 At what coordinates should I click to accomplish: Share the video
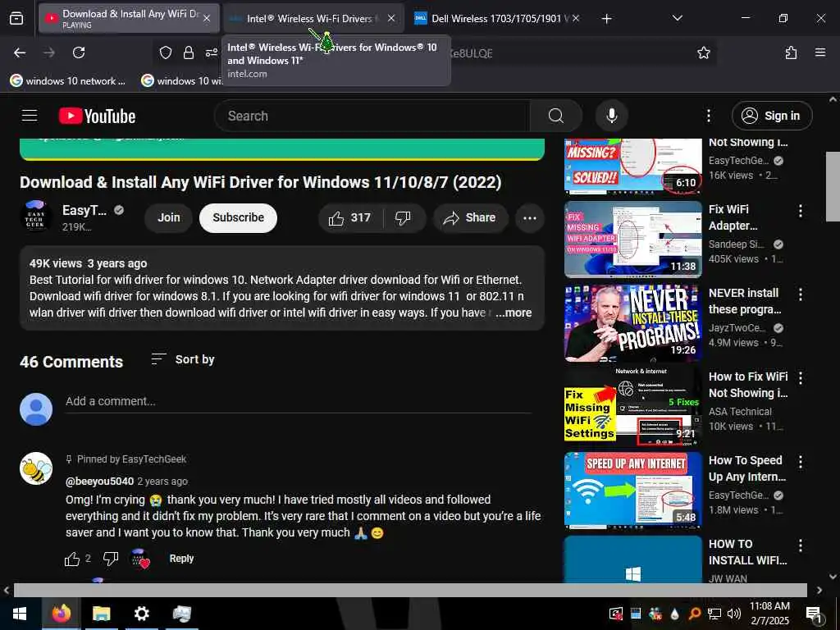(x=470, y=218)
